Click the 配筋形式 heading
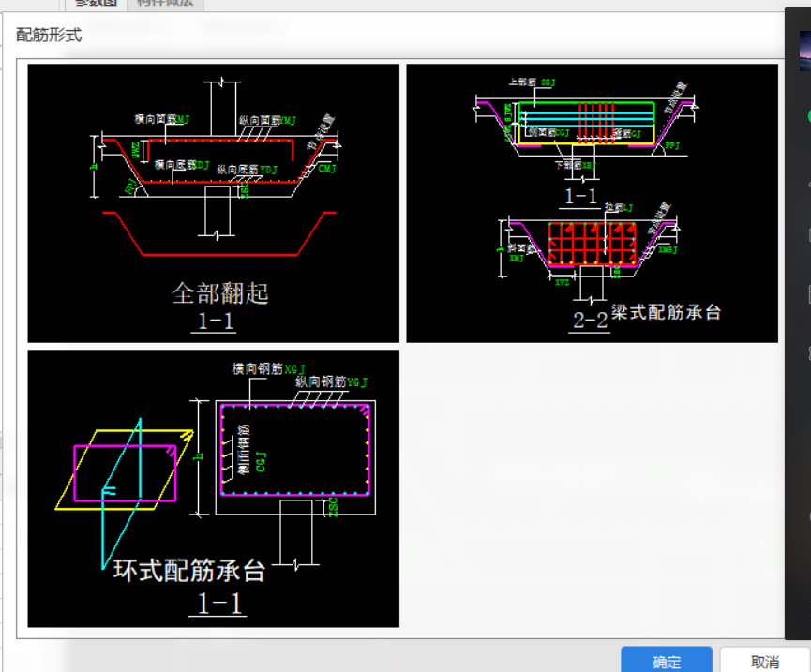This screenshot has height=672, width=811. pyautogui.click(x=49, y=35)
